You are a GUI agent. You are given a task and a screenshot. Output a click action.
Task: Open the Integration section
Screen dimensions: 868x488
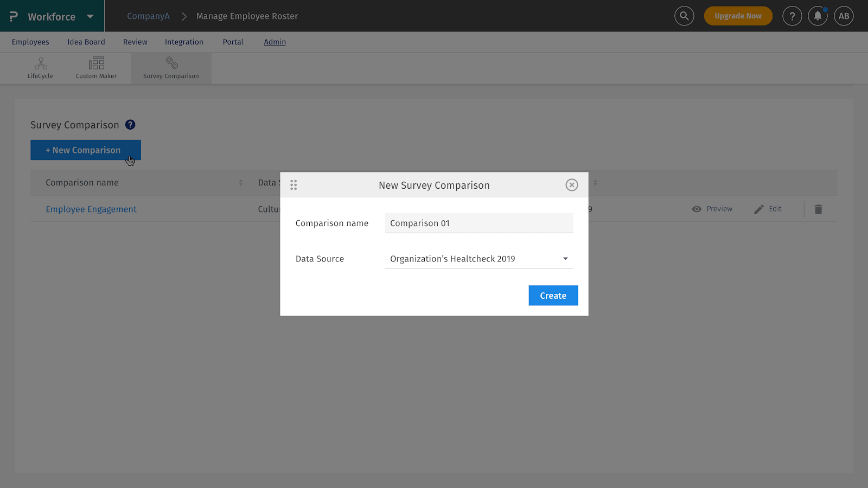pyautogui.click(x=184, y=42)
